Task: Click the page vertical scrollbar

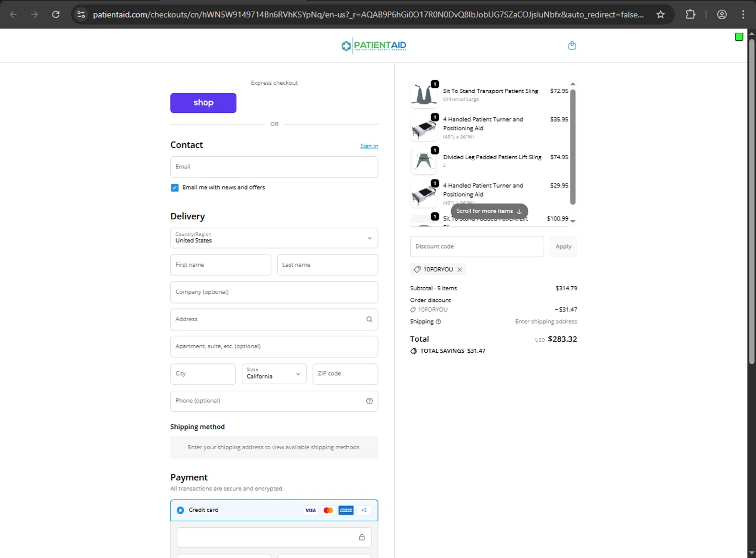Action: point(751,202)
